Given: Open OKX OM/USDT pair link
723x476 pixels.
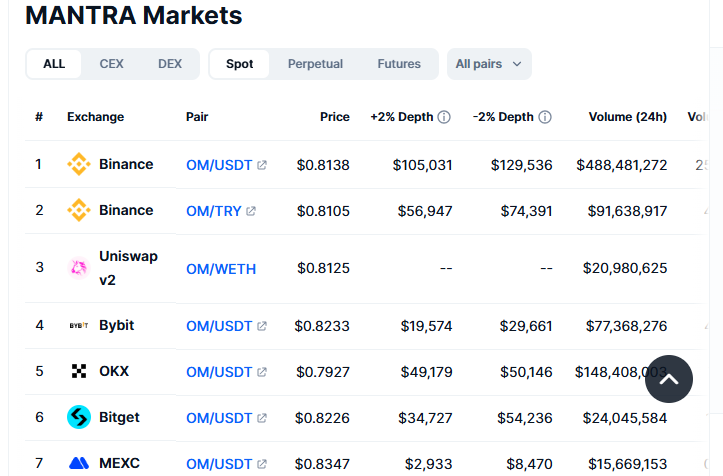Looking at the screenshot, I should click(219, 372).
